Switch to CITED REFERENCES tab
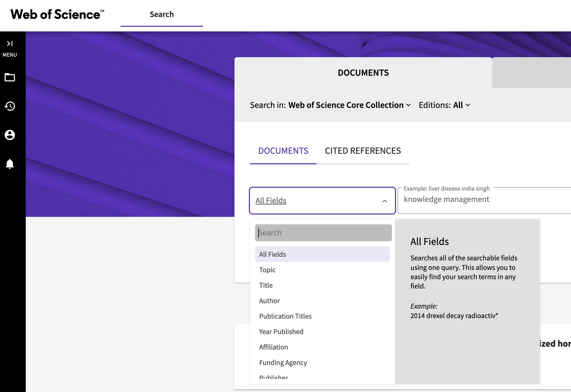Image resolution: width=571 pixels, height=392 pixels. 363,151
